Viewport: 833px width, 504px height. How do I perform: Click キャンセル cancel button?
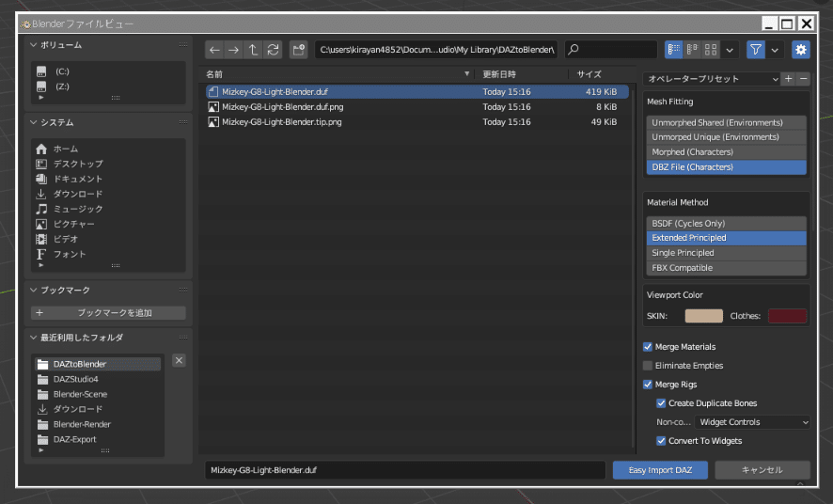[762, 470]
